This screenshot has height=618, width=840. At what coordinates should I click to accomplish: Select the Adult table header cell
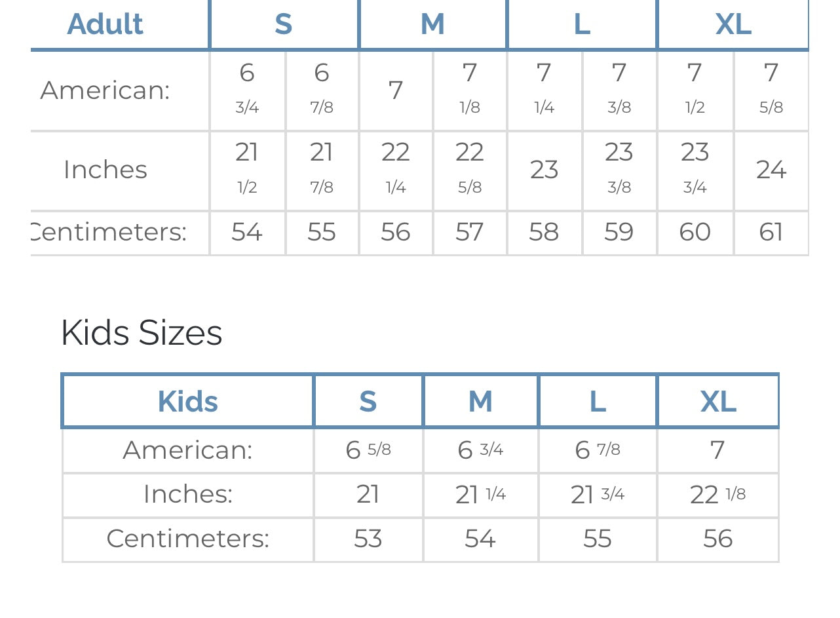pyautogui.click(x=105, y=24)
